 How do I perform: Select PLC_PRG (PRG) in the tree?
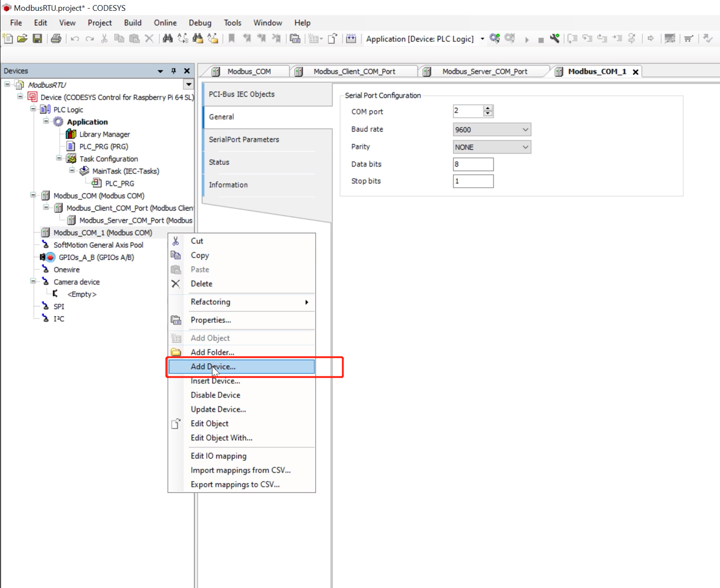[x=104, y=146]
